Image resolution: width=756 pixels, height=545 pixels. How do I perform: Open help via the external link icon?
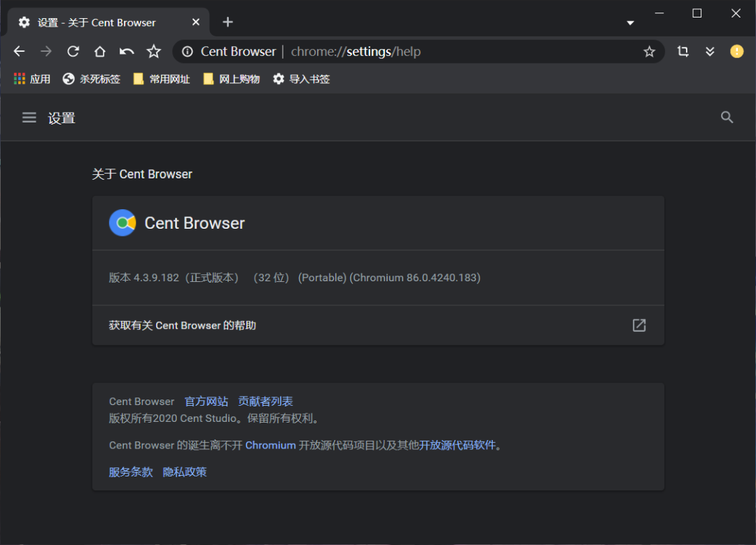coord(638,325)
